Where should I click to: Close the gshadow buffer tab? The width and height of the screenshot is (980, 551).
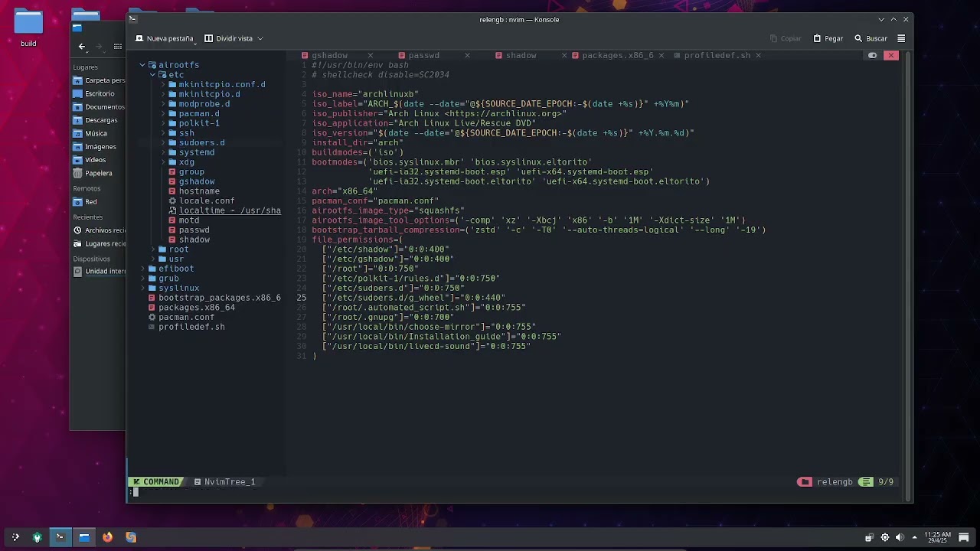[370, 55]
